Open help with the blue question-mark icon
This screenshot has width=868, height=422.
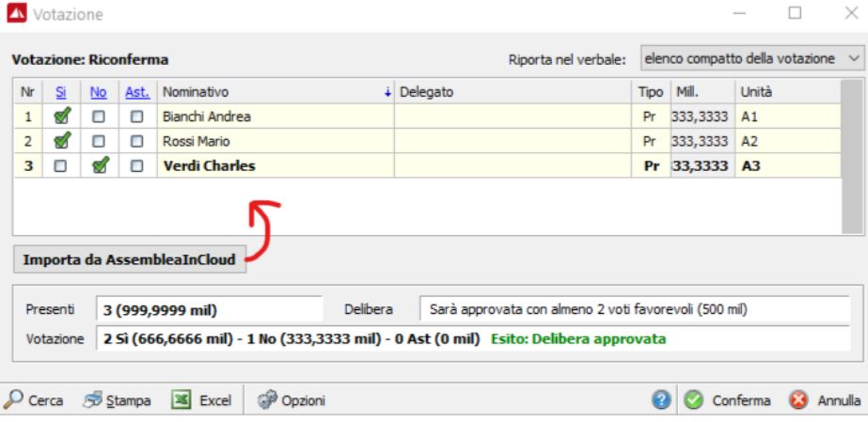click(661, 399)
